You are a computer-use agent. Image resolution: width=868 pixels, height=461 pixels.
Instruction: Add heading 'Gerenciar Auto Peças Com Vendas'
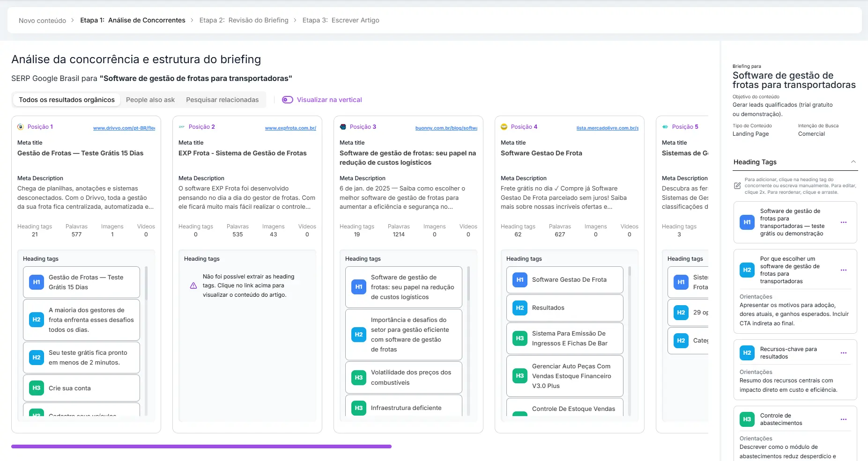(565, 376)
